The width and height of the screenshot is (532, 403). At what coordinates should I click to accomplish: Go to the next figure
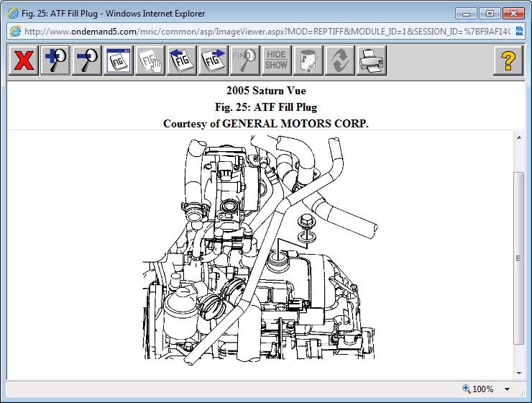pyautogui.click(x=214, y=60)
